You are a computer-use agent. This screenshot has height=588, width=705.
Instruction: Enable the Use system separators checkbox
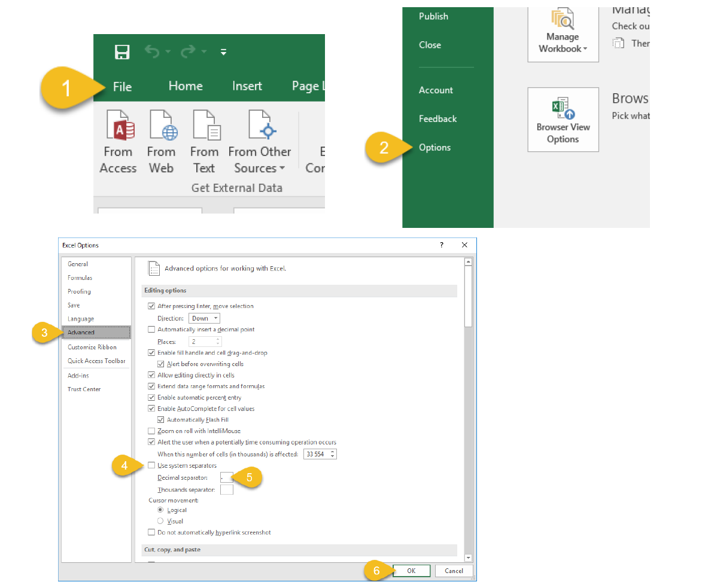(x=151, y=465)
